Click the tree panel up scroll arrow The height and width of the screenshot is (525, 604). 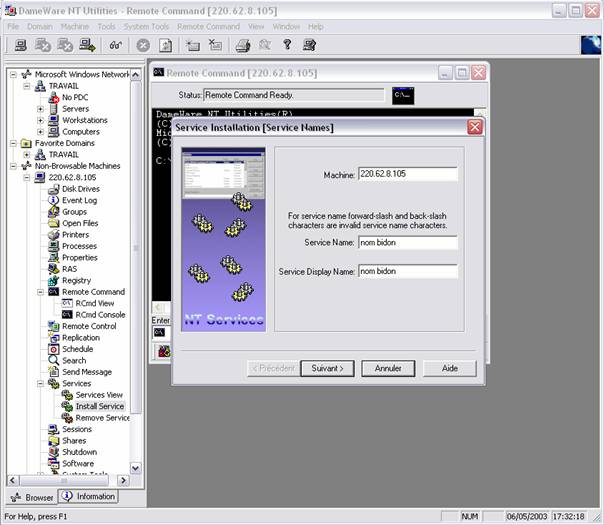(136, 75)
